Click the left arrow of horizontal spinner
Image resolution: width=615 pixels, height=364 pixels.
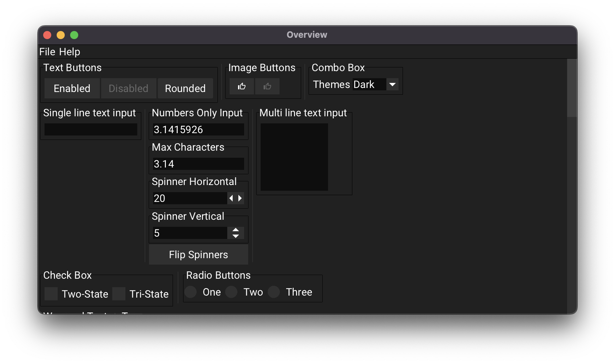231,198
